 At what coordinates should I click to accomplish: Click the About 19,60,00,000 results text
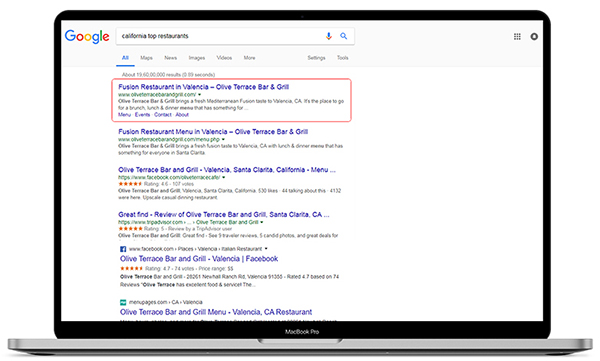(x=168, y=75)
